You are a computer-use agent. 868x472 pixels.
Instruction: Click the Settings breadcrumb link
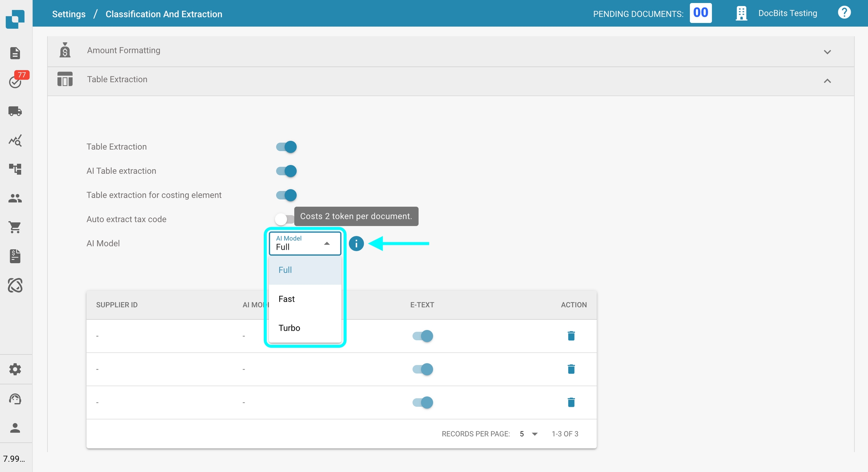[x=69, y=14]
